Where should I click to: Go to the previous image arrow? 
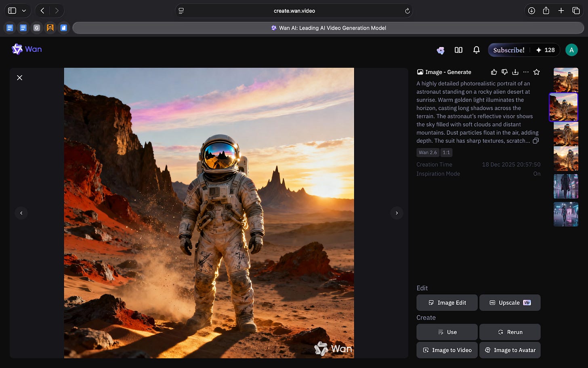(21, 213)
